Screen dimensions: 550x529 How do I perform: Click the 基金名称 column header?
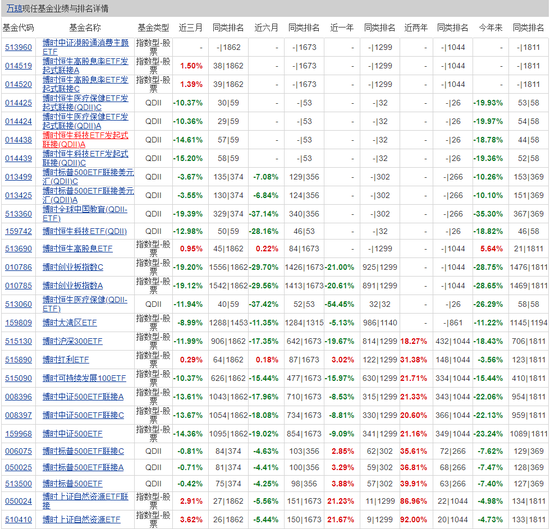(x=85, y=27)
